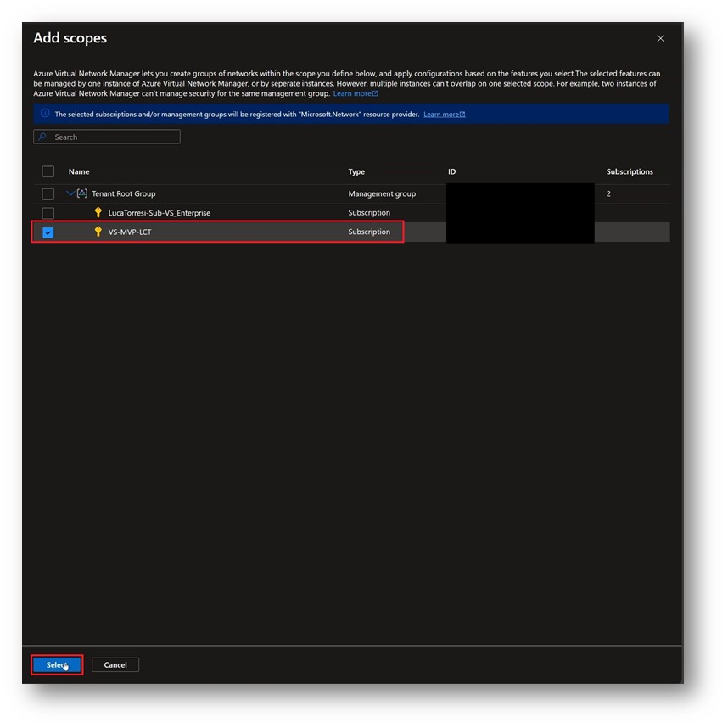
Task: Click subscriptions count 2 for Tenant Root Group
Action: pos(608,194)
